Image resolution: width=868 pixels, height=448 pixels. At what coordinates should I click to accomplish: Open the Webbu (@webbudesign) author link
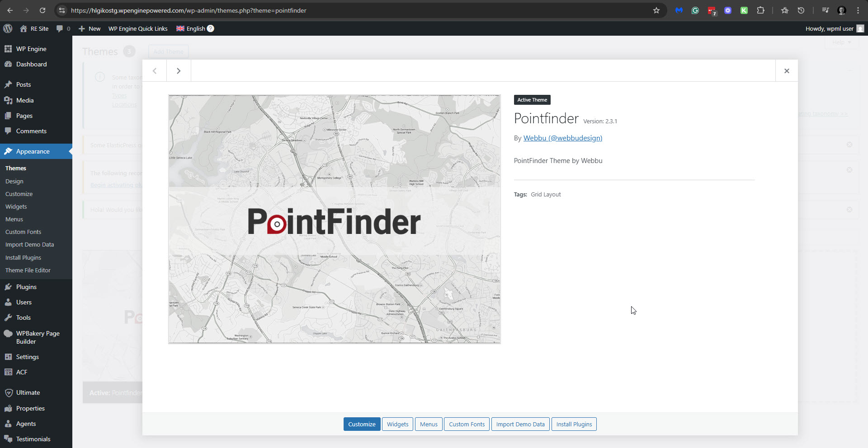[x=563, y=138]
